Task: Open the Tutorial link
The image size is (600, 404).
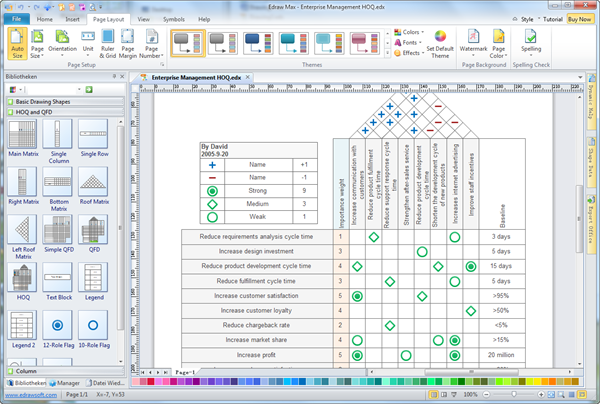Action: pyautogui.click(x=553, y=19)
